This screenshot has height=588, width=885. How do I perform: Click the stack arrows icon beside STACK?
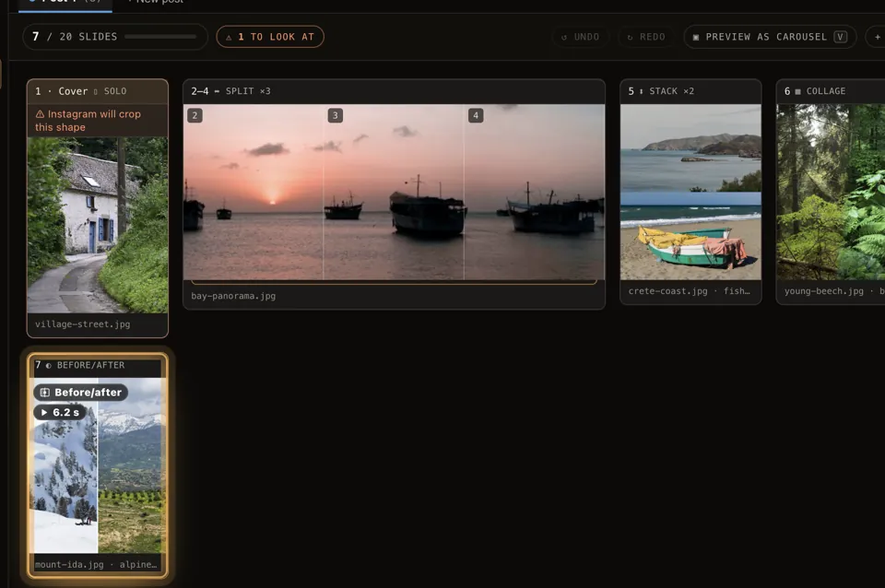642,91
